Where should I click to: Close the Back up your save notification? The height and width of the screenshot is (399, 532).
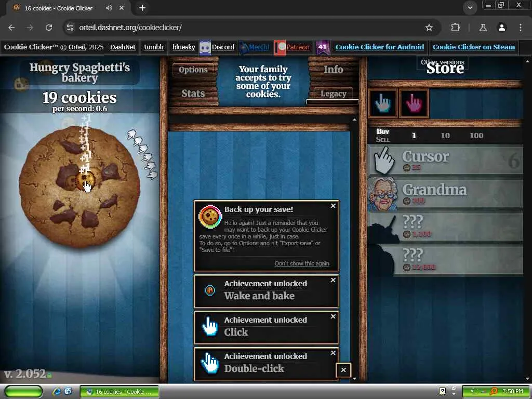(333, 206)
